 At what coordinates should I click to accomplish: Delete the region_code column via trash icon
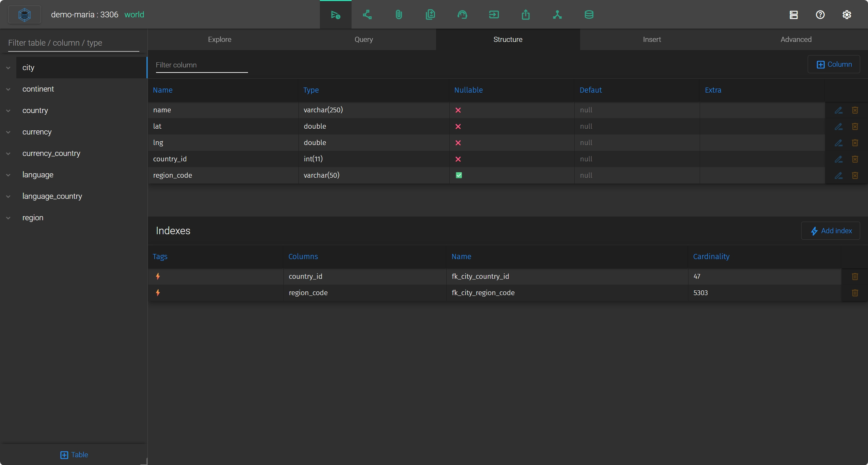point(855,176)
